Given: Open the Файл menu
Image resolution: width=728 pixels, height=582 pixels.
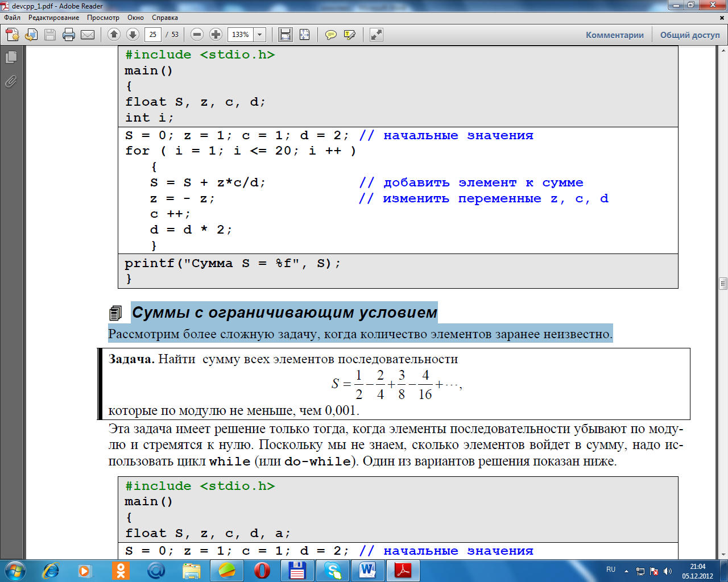Looking at the screenshot, I should click(13, 18).
